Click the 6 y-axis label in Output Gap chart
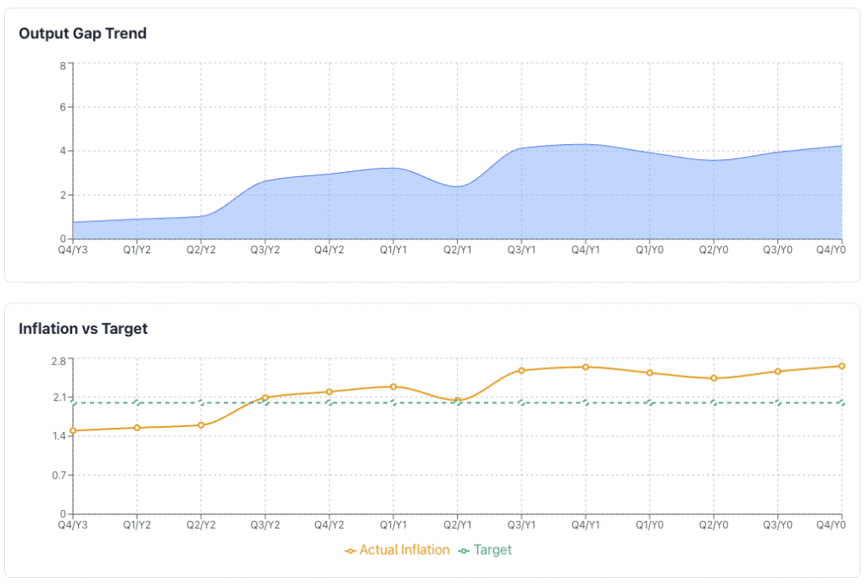The width and height of the screenshot is (868, 588). pyautogui.click(x=63, y=108)
